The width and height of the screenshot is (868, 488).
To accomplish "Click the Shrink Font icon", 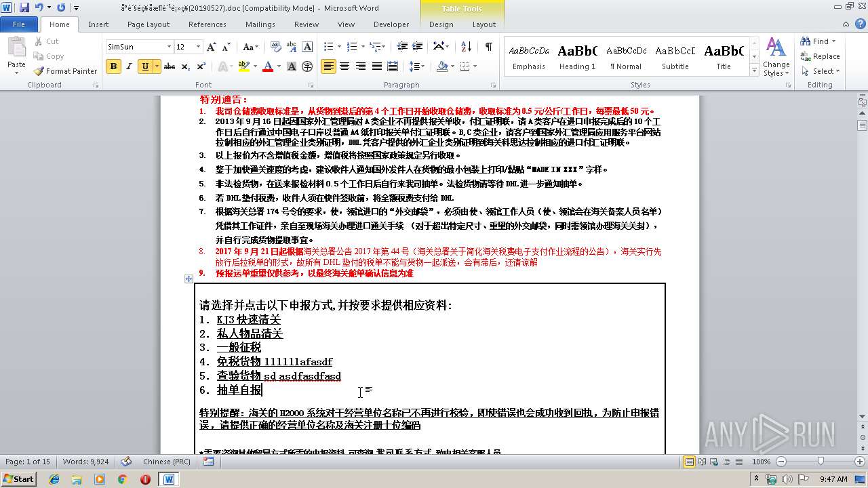I will (x=226, y=47).
